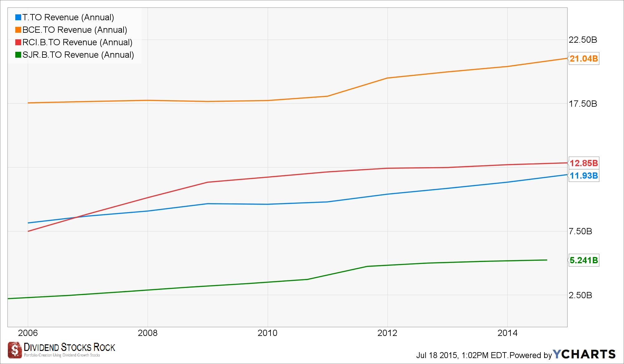Click the 'Portfolio Creation Using Dividend Growth Stocks' tagline
This screenshot has width=624, height=364.
click(x=62, y=355)
